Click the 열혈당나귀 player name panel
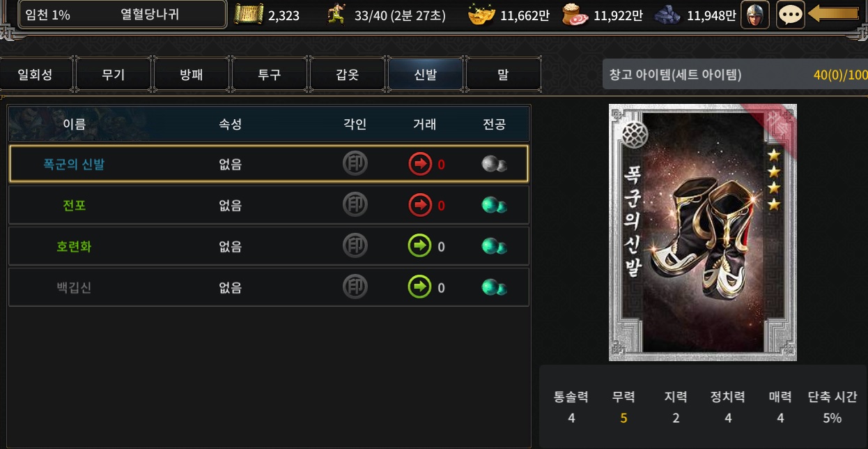 pyautogui.click(x=123, y=14)
